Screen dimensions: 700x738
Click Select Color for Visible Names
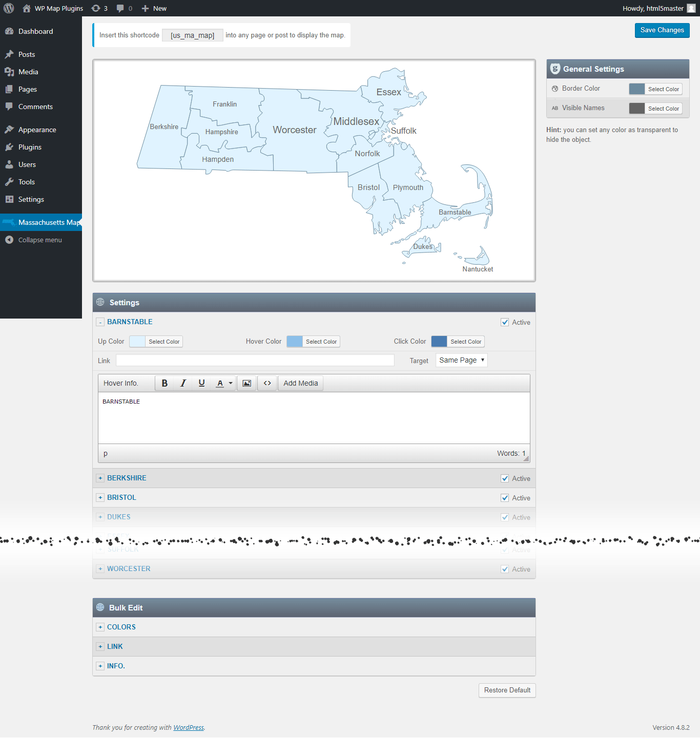point(664,109)
